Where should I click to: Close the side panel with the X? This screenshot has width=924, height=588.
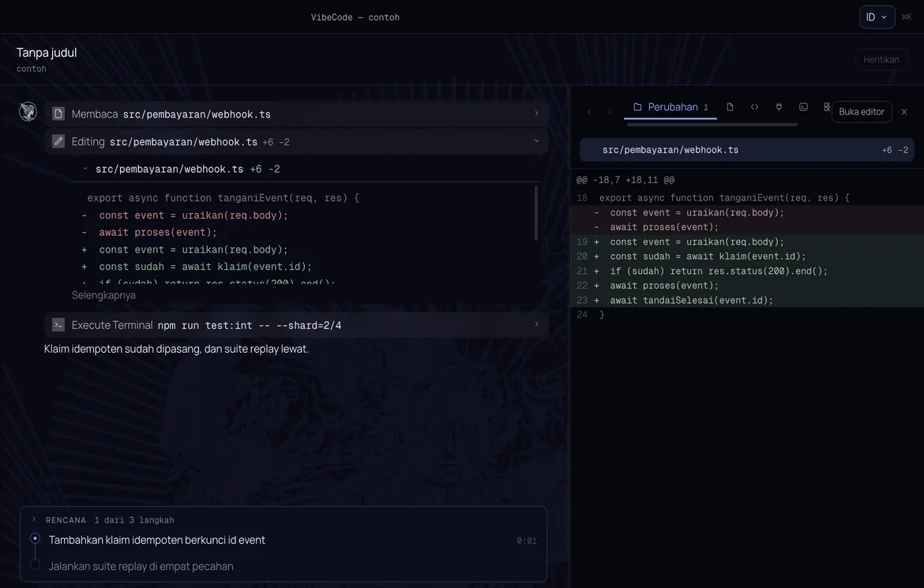click(904, 112)
